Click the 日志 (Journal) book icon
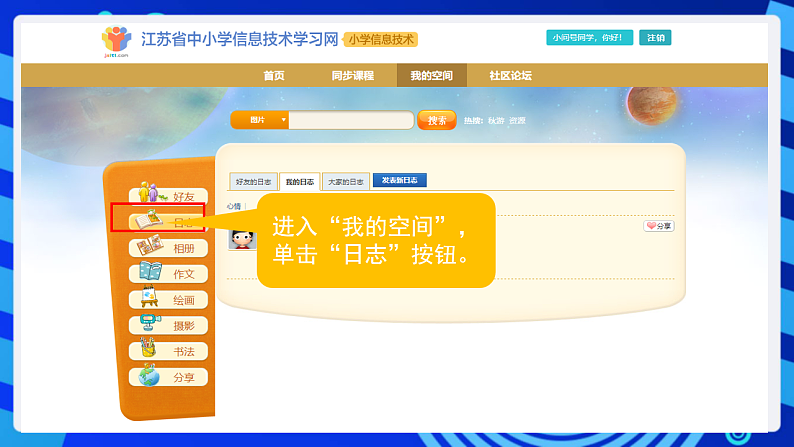The width and height of the screenshot is (794, 447). click(150, 219)
